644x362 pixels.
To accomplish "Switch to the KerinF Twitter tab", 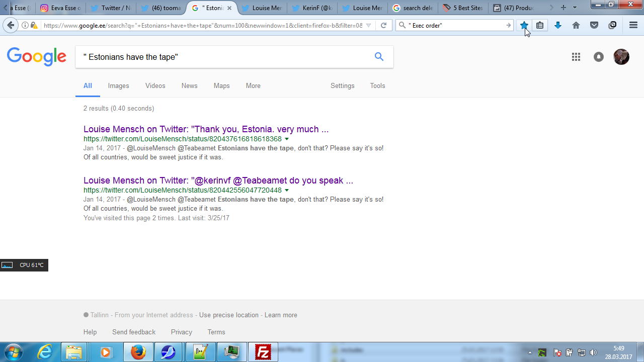I will [x=312, y=8].
